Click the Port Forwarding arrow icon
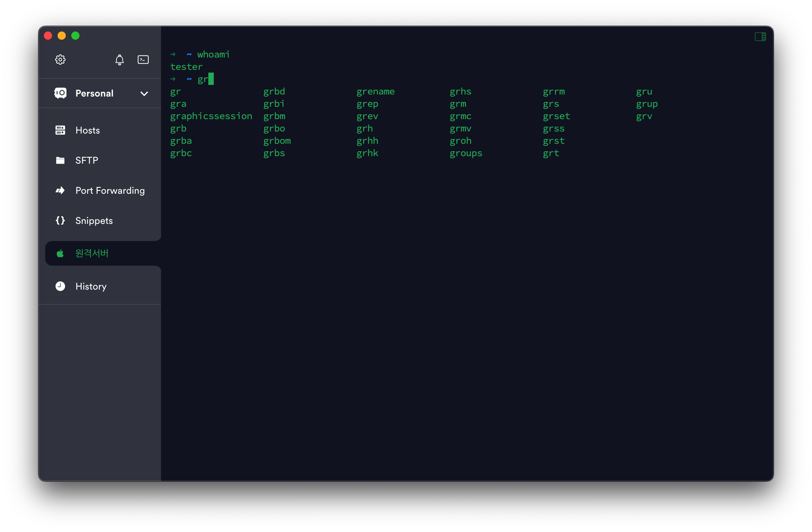The height and width of the screenshot is (532, 812). click(x=60, y=190)
